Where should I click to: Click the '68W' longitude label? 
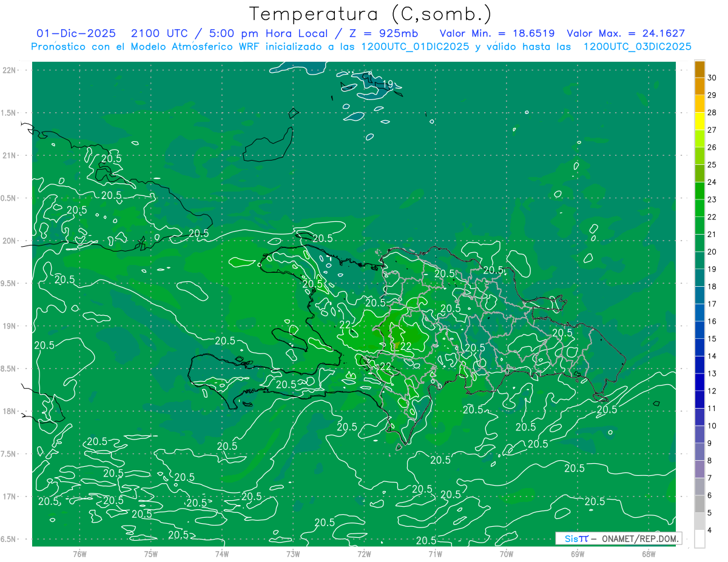[649, 554]
